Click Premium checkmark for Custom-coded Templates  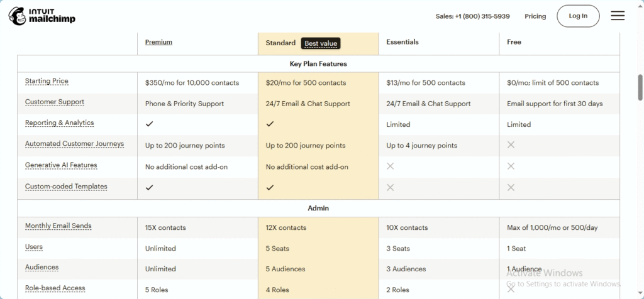pos(150,187)
